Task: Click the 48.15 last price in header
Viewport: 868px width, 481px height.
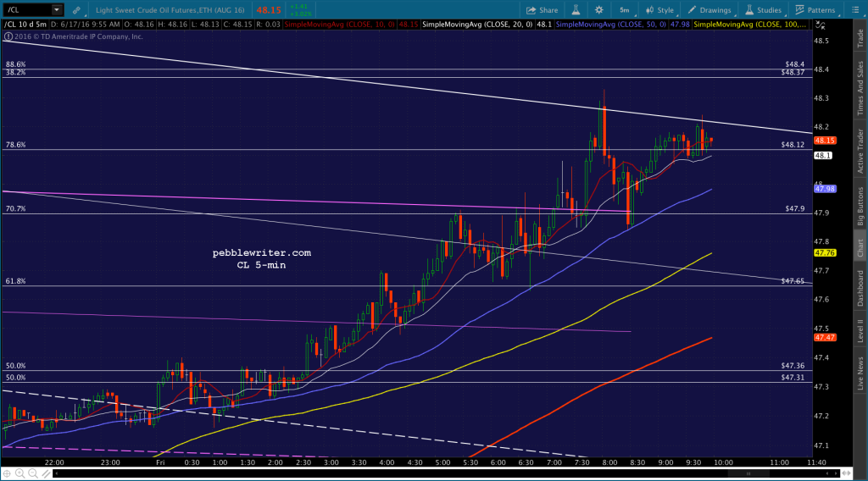Action: tap(269, 10)
